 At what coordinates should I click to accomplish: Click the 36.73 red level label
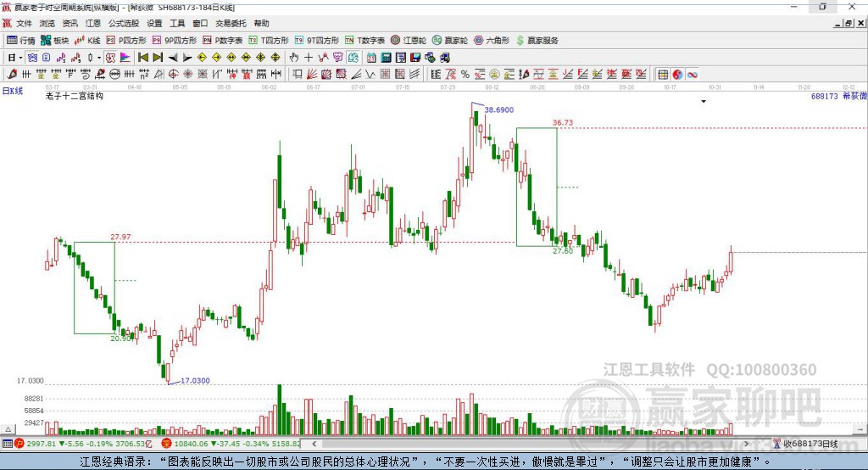click(x=563, y=122)
